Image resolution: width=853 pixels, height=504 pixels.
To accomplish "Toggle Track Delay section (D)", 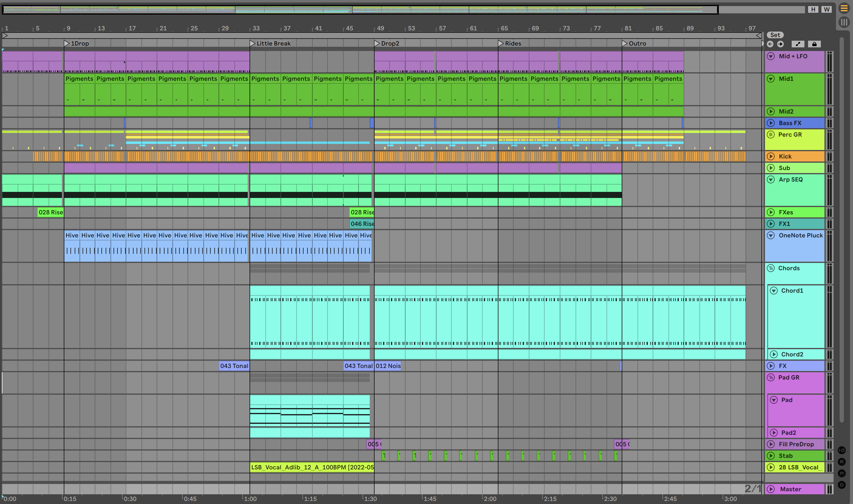I will click(841, 485).
